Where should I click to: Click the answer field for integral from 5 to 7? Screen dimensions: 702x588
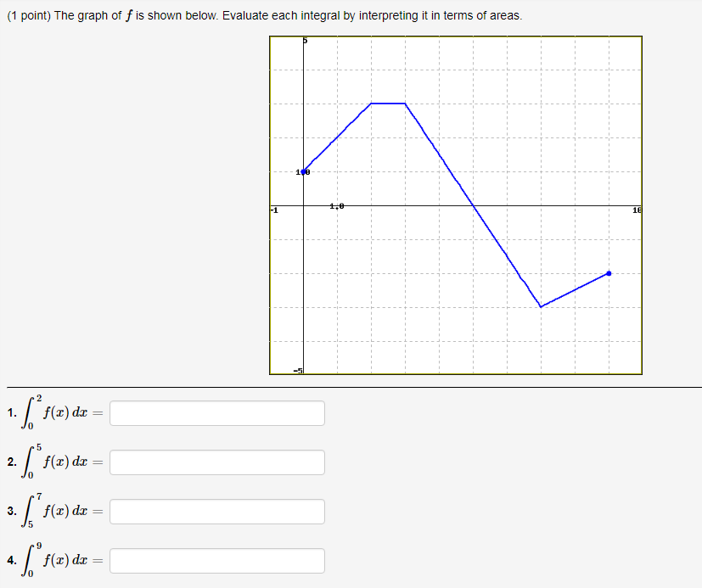point(217,512)
